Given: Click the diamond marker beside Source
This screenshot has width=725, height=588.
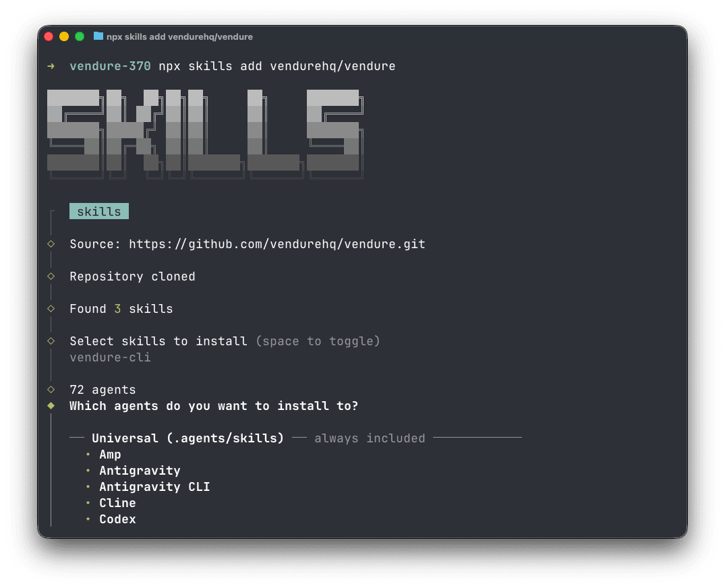Looking at the screenshot, I should click(51, 243).
